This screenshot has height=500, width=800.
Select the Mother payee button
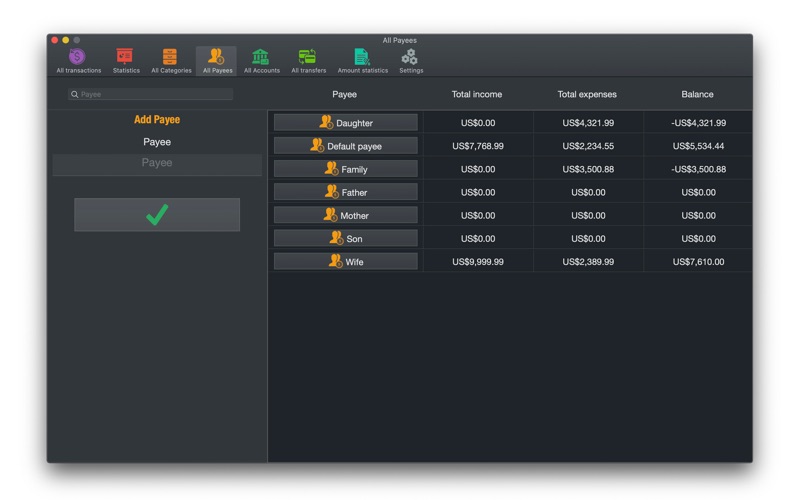click(x=345, y=215)
